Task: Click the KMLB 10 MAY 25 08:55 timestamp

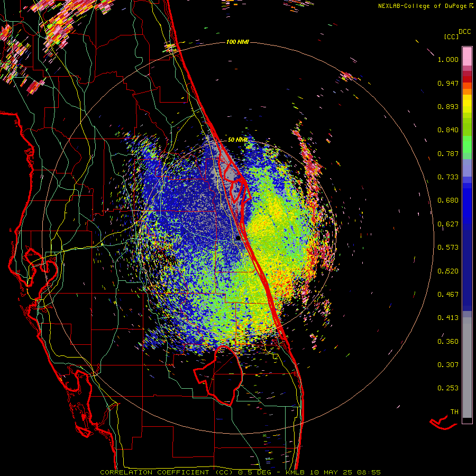Action: 333,472
